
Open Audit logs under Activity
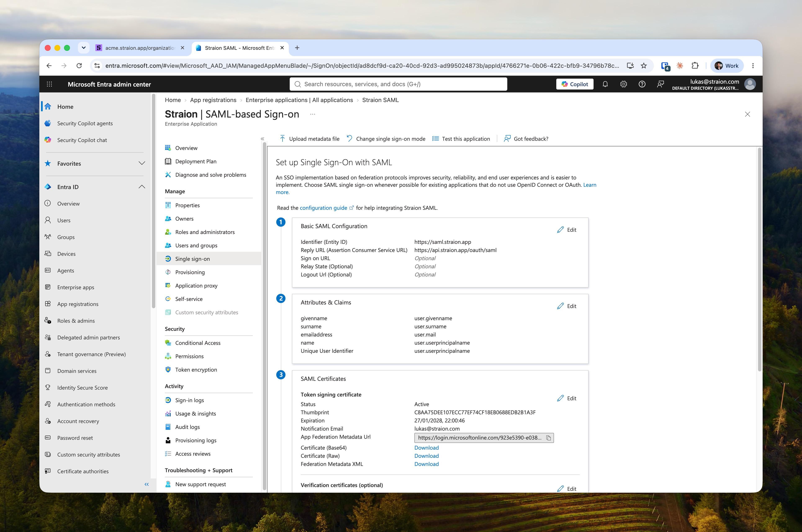188,427
